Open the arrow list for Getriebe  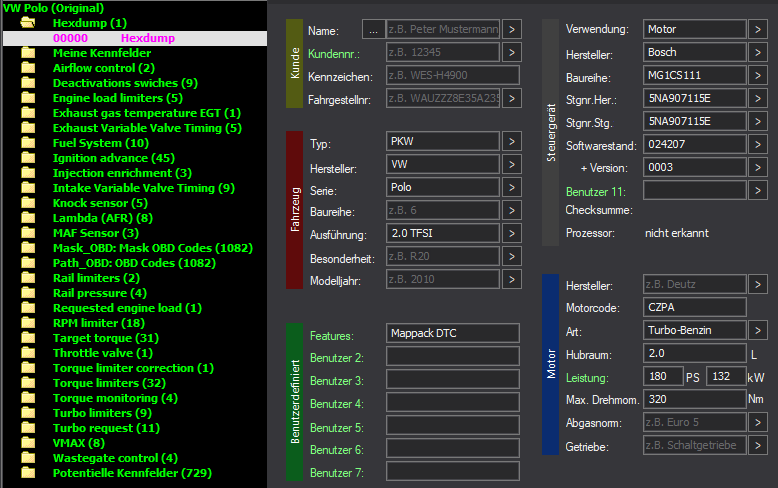(x=758, y=445)
